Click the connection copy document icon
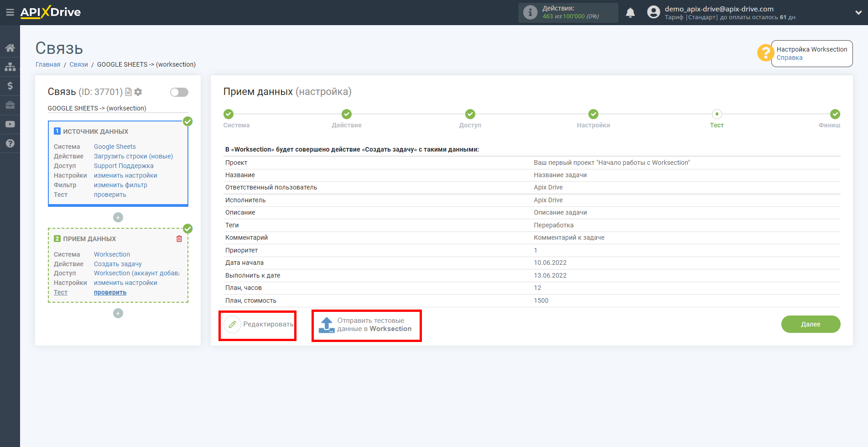Screen dimensions: 868x447 (x=129, y=92)
